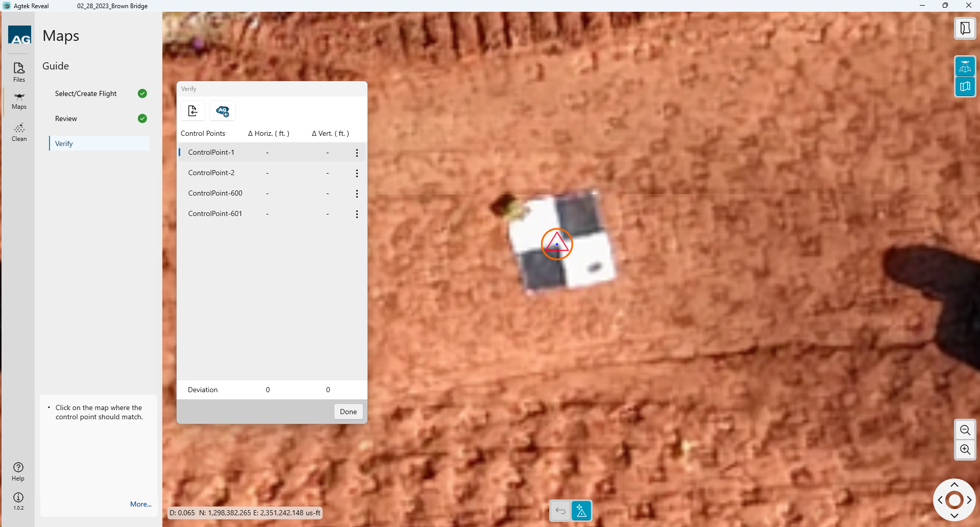Open options menu for ControlPoint-600

point(357,194)
